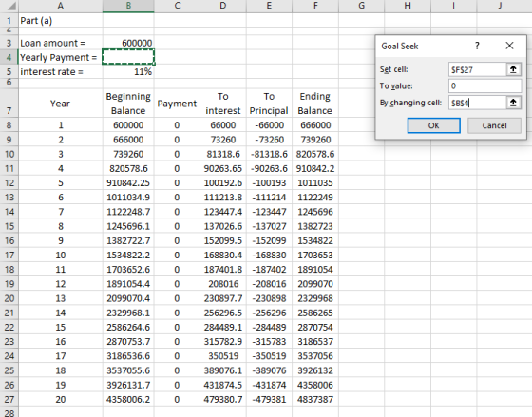532x417 pixels.
Task: Collapse dialog via Set cell range selector icon
Action: pos(513,69)
